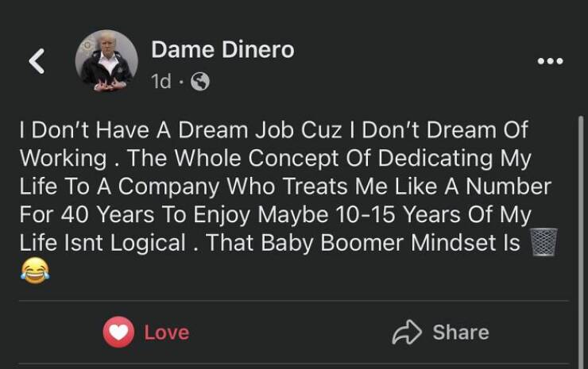Click the "Isnt Logical" text in post

(x=104, y=243)
